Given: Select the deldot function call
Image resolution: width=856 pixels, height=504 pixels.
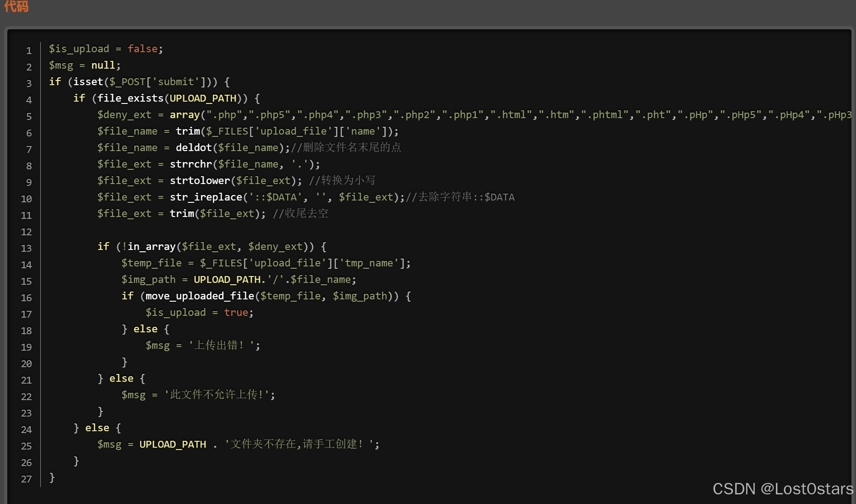Looking at the screenshot, I should [194, 147].
